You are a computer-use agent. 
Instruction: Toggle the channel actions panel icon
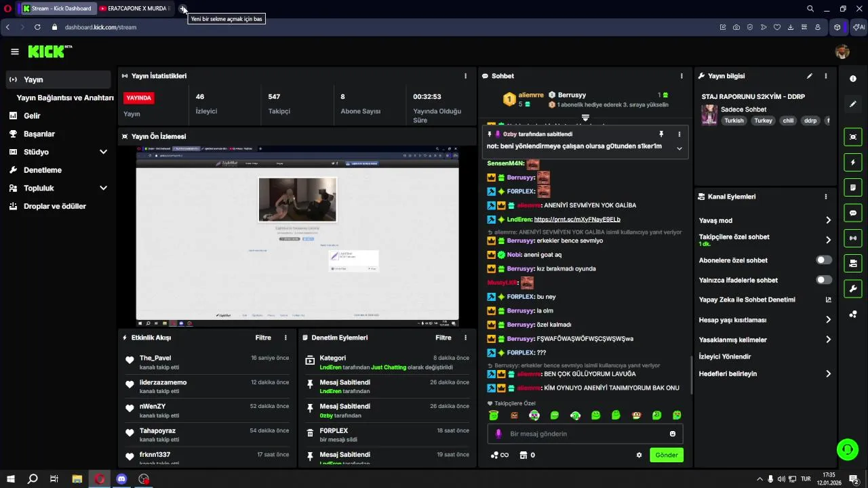point(853,263)
